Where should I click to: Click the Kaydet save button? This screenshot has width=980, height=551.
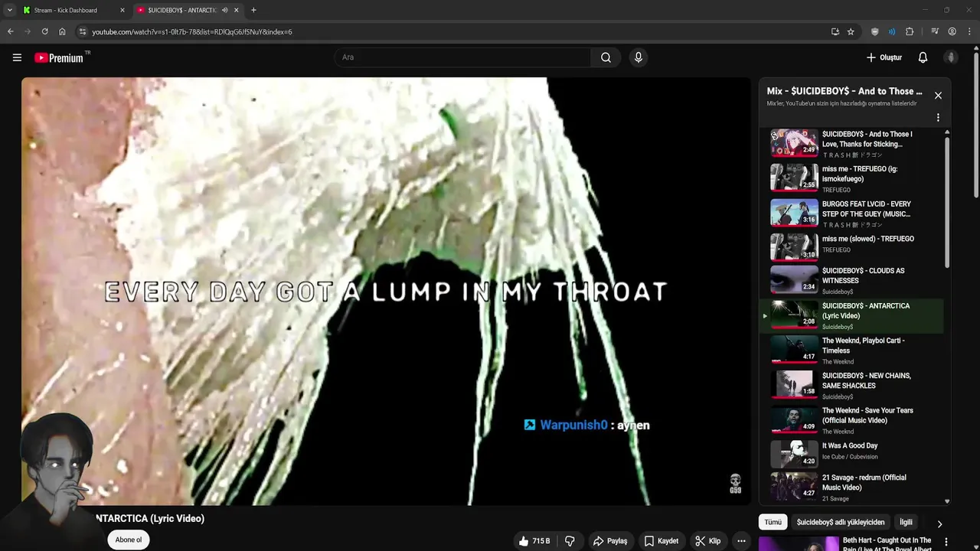[661, 541]
